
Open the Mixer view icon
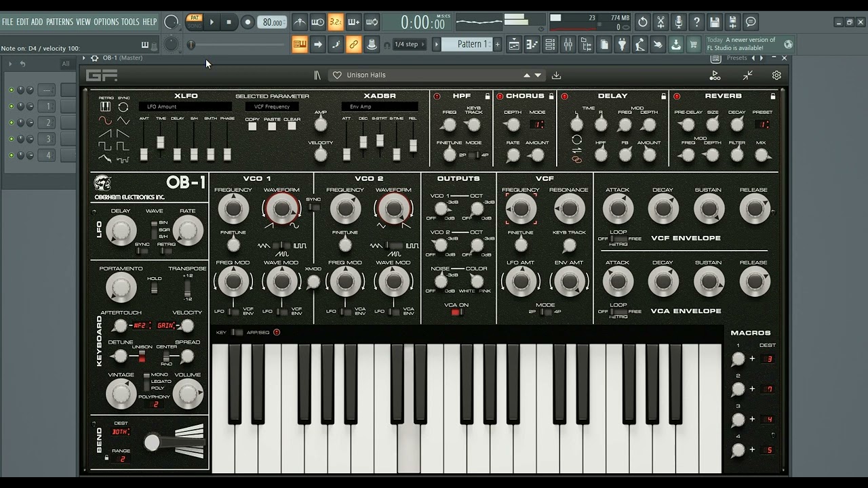point(568,45)
